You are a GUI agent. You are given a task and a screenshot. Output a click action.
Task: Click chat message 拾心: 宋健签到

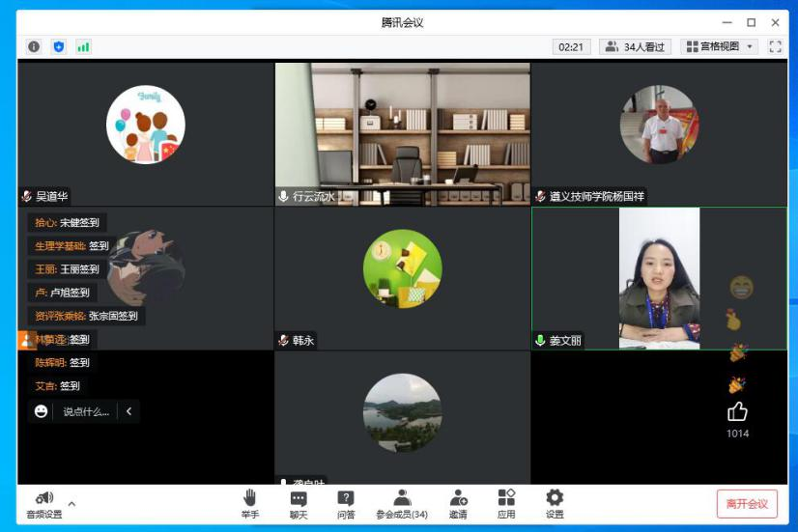68,222
